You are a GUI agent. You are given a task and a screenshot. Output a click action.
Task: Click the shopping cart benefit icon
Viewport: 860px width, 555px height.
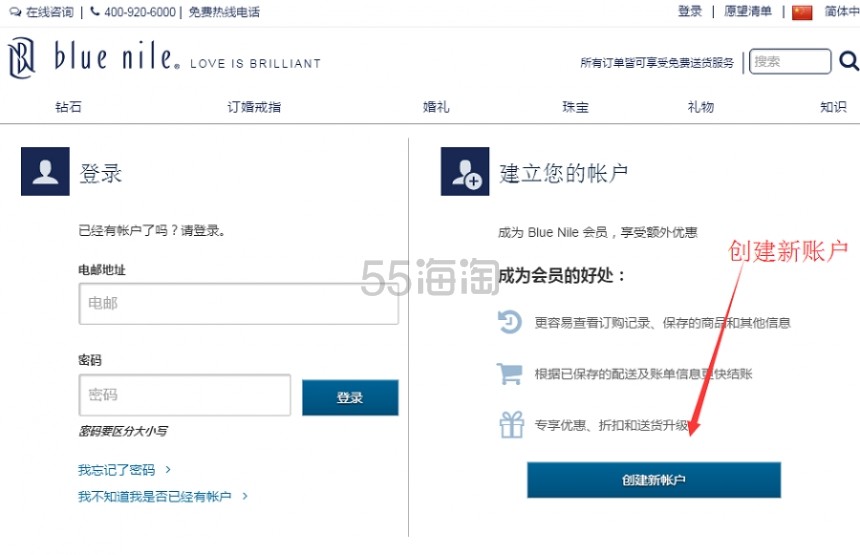point(511,374)
